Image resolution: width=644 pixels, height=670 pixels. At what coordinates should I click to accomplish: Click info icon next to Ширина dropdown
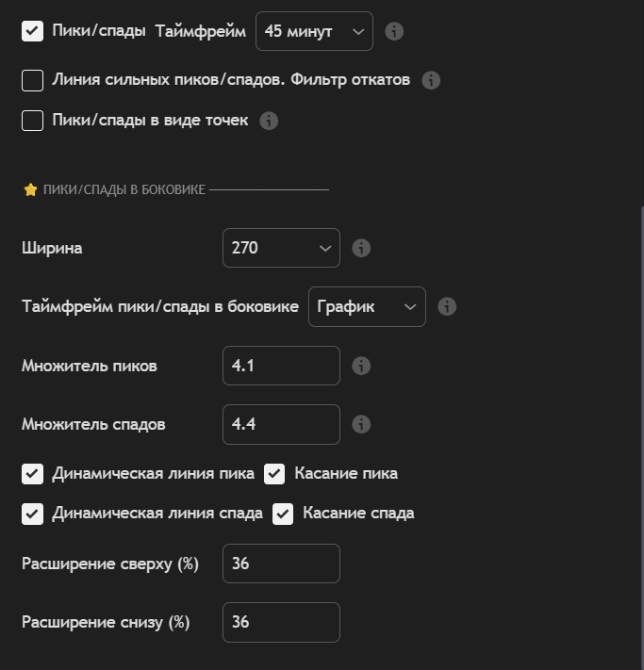[361, 249]
